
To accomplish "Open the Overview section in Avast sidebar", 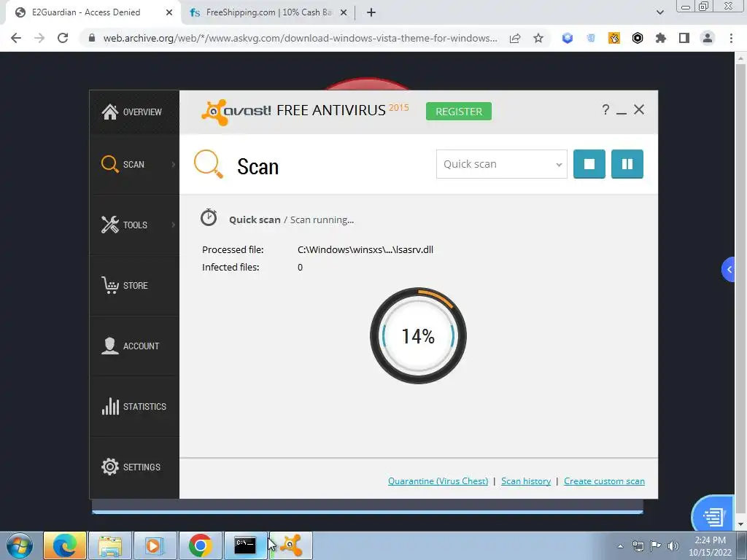I will [134, 112].
